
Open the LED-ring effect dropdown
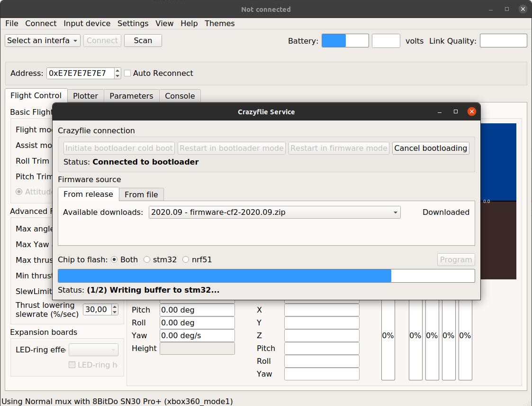click(x=94, y=350)
